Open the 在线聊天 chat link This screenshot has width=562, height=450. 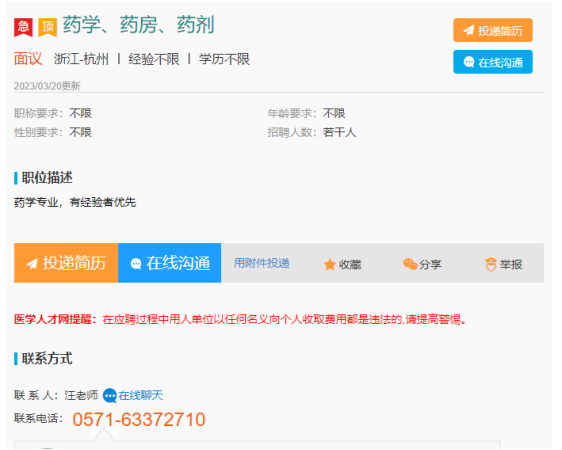coord(141,395)
